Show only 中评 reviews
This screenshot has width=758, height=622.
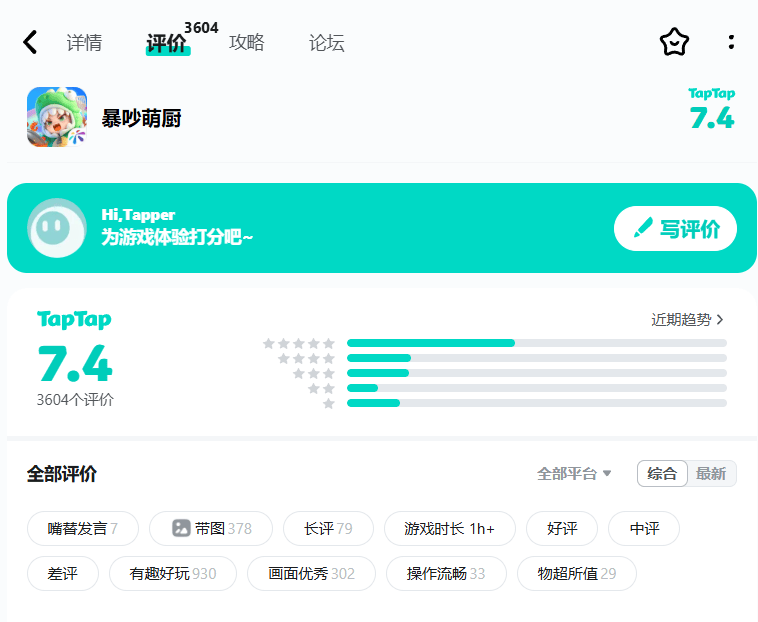(x=644, y=528)
